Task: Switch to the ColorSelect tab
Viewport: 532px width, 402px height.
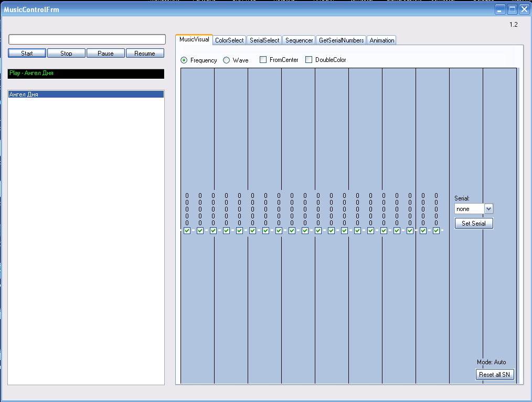Action: click(229, 40)
